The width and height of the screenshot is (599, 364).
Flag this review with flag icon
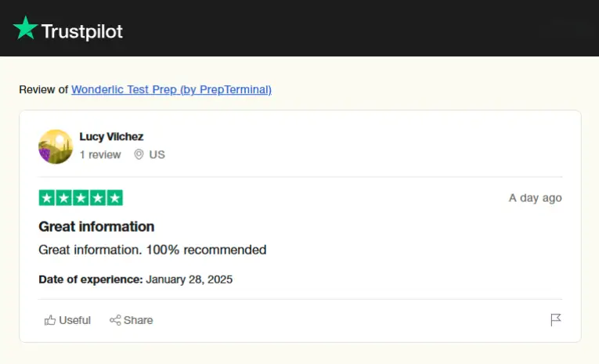pyautogui.click(x=556, y=319)
